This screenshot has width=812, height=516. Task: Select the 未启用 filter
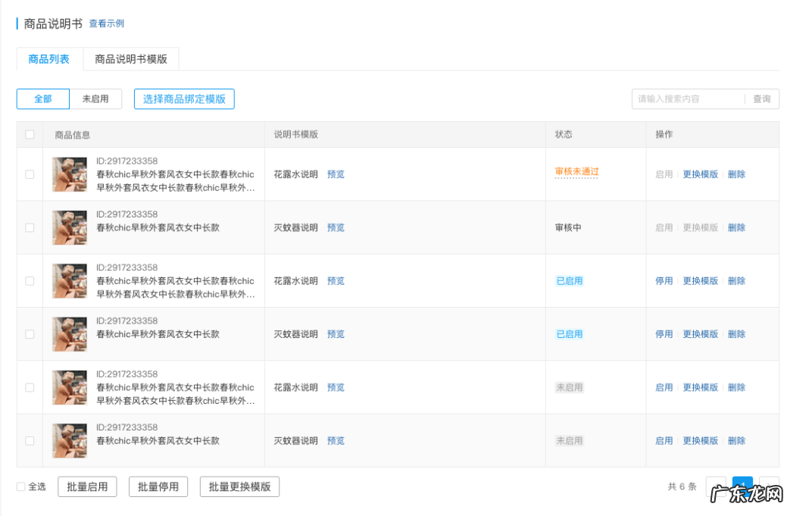pos(96,99)
